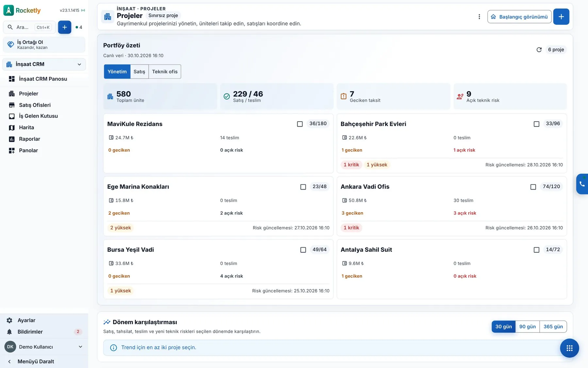Open Satış Ofisleri storefront icon
The image size is (588, 368).
point(12,105)
